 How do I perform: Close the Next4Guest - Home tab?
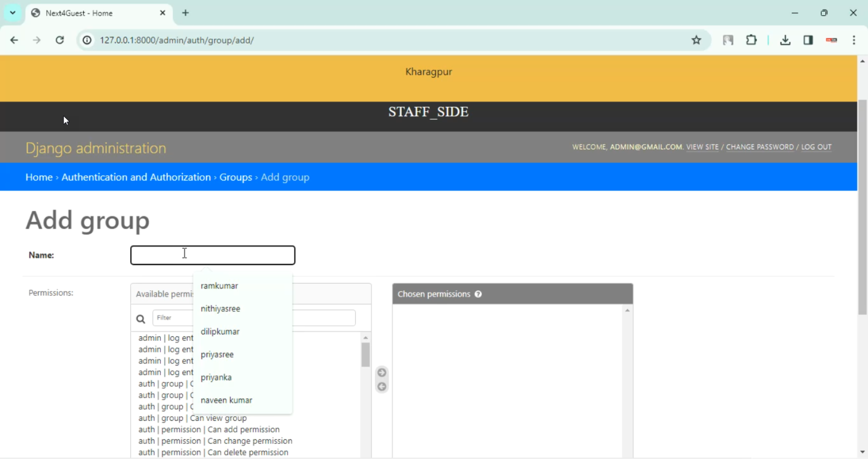pos(163,13)
